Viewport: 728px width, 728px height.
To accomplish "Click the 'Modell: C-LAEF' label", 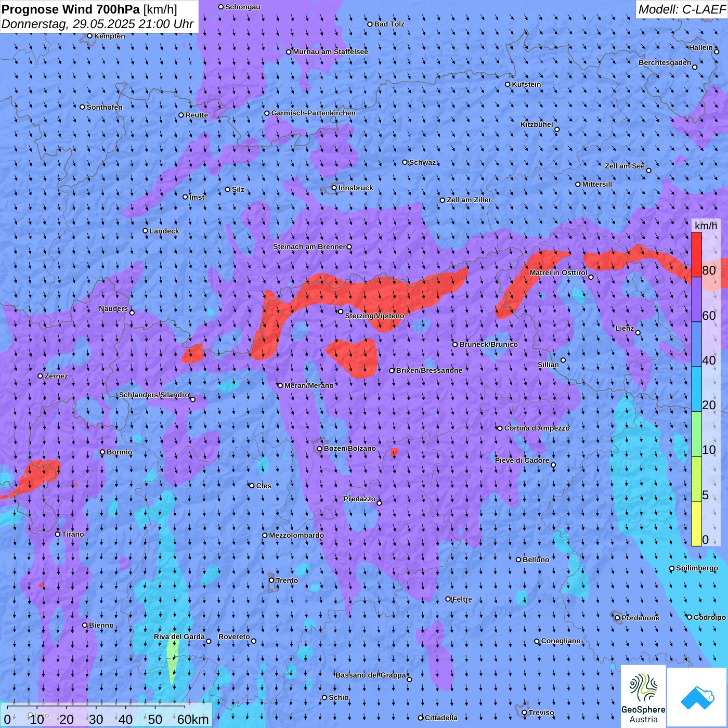I will [x=682, y=9].
